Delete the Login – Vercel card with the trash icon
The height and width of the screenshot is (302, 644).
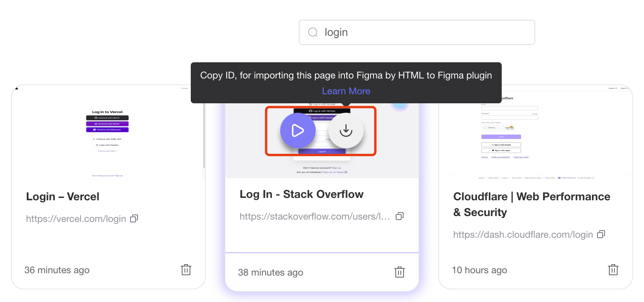tap(186, 270)
